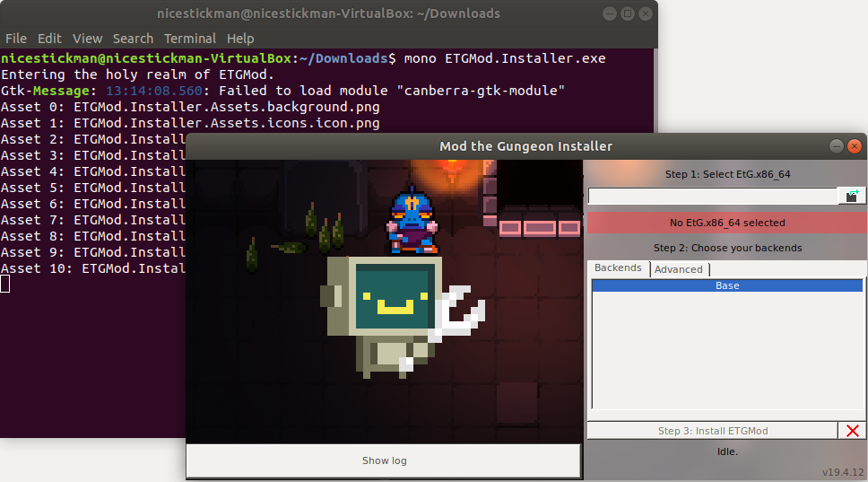Switch to the Backends tab

coord(618,268)
